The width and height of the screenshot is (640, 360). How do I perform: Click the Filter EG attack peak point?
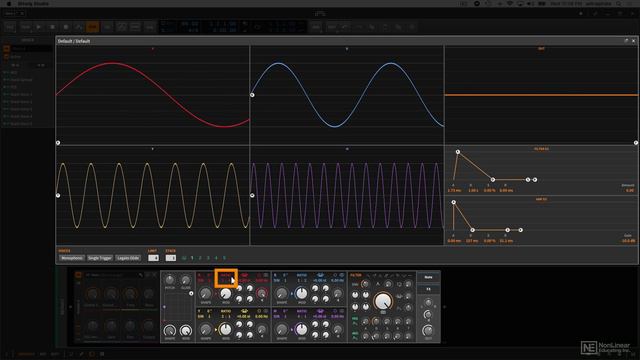click(x=458, y=152)
